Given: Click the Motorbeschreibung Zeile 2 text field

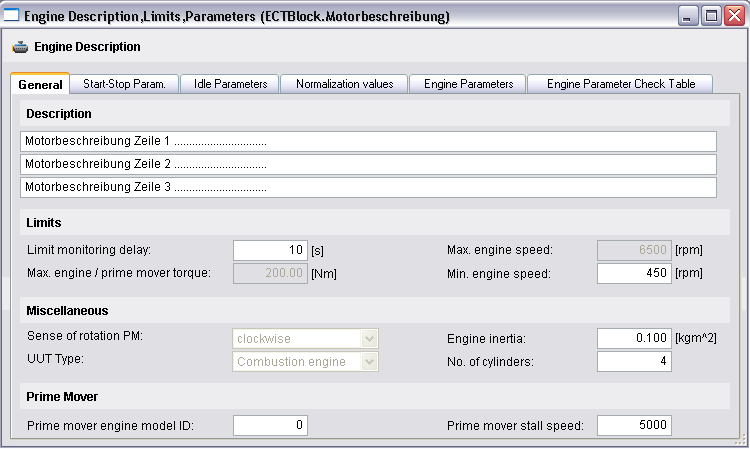Looking at the screenshot, I should point(368,164).
